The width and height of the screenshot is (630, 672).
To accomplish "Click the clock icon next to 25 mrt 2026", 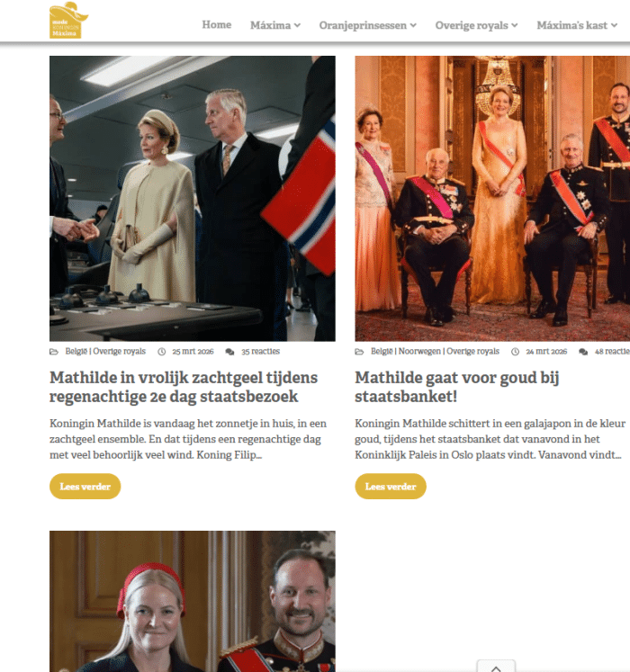I will (162, 352).
